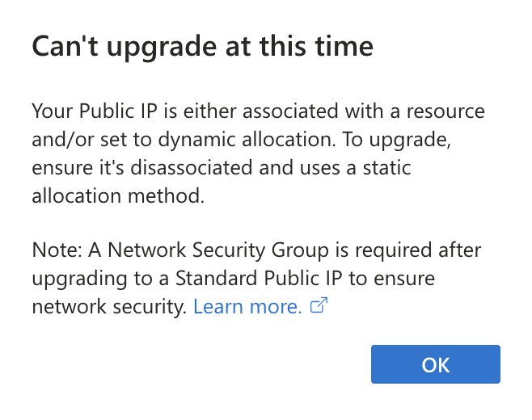Click the "Standard Public IP" phrase
532x420 pixels.
coord(259,279)
